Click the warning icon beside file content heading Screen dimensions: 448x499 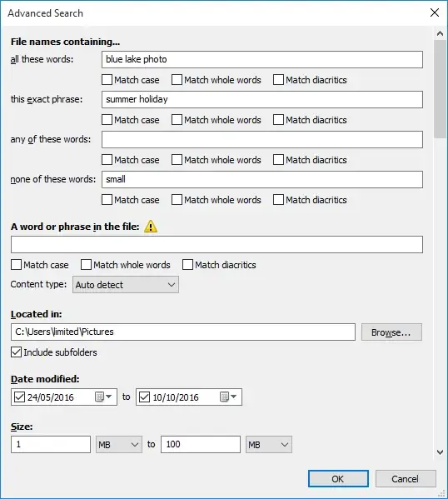pyautogui.click(x=151, y=227)
